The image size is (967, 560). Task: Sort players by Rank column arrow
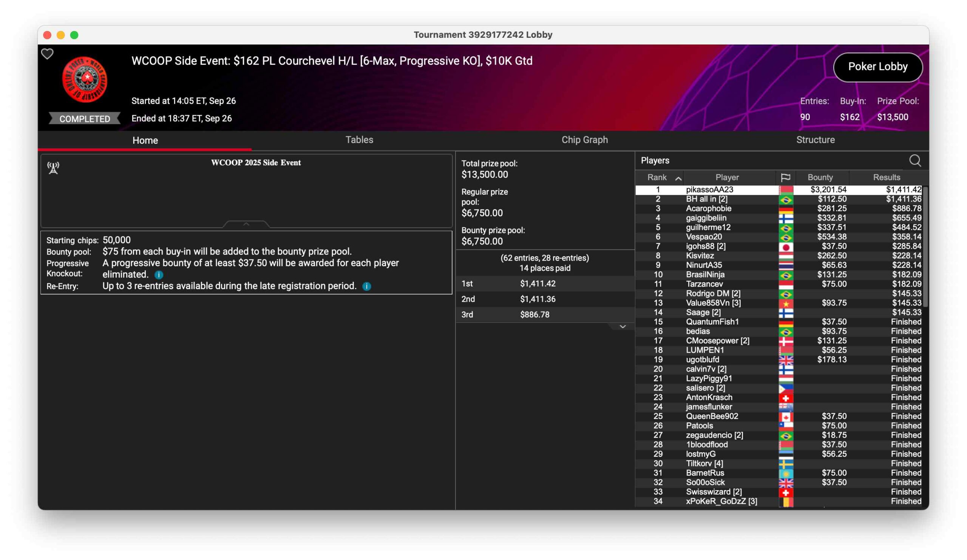[678, 178]
